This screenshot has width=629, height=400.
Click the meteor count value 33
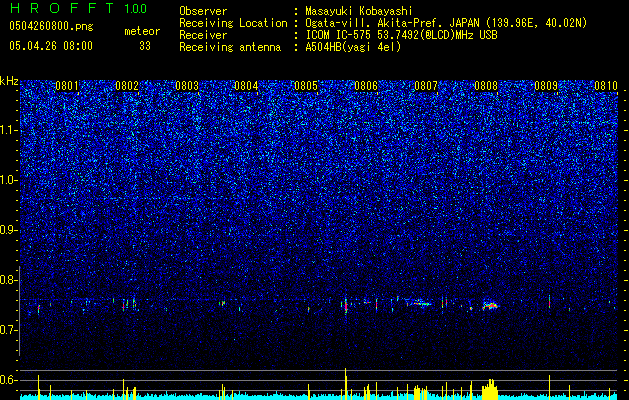[x=145, y=46]
